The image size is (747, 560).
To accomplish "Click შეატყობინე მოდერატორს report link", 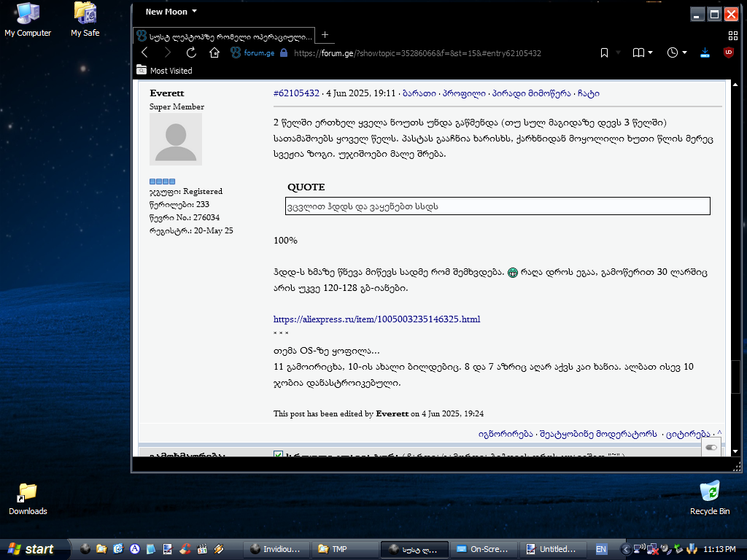I will [598, 434].
